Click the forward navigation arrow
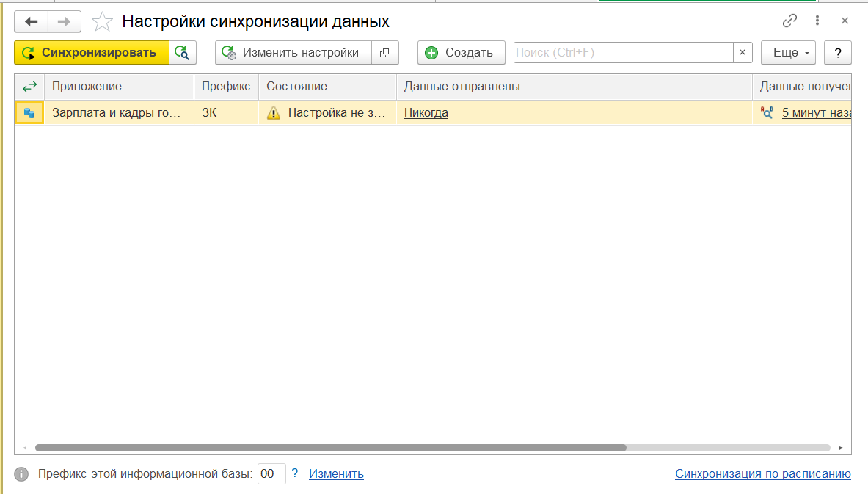This screenshot has height=494, width=868. tap(65, 21)
